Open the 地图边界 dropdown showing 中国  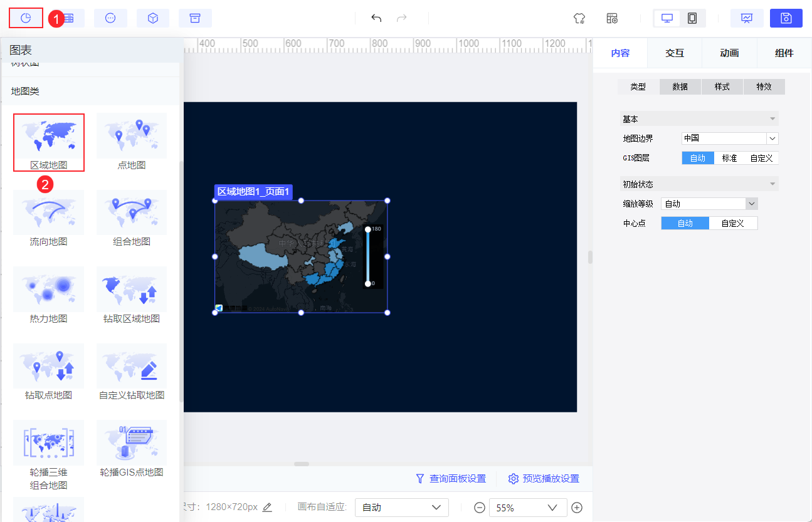tap(730, 138)
